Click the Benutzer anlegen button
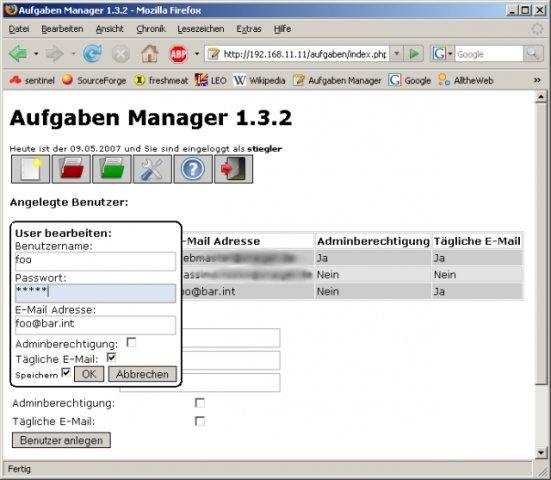Image resolution: width=551 pixels, height=480 pixels. pos(61,440)
